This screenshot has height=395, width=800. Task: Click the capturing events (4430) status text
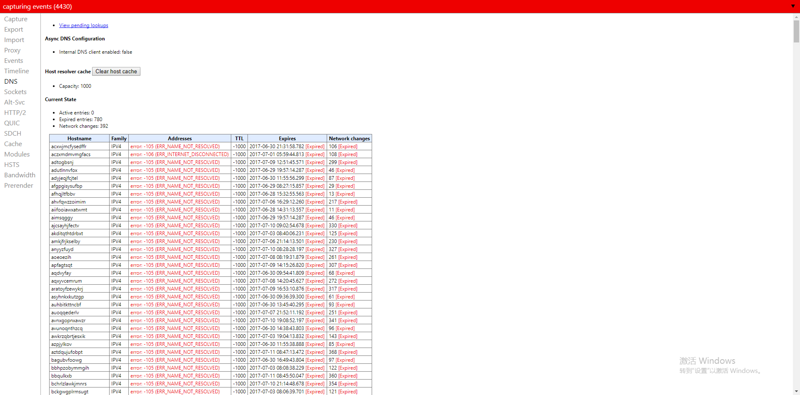point(37,6)
